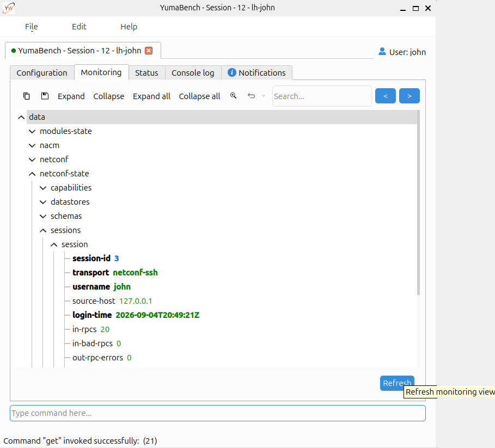
Task: Click the Collapse toolbar button
Action: pos(108,96)
